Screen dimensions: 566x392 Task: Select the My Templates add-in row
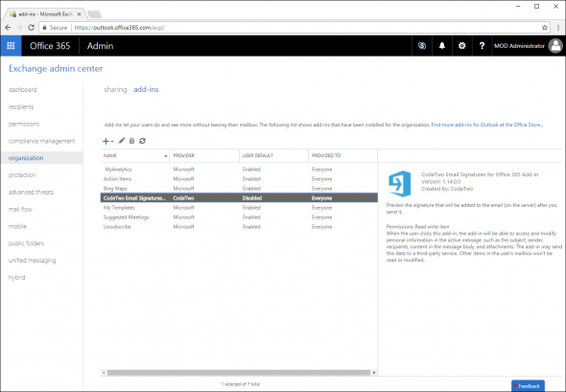[239, 208]
